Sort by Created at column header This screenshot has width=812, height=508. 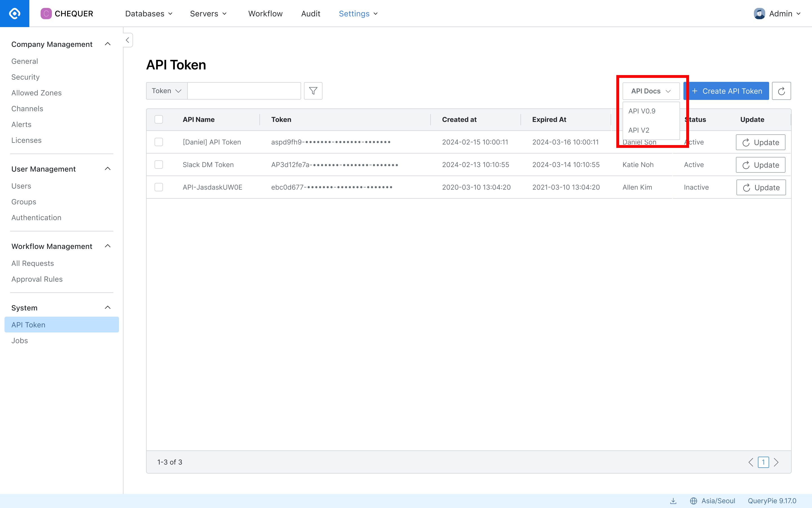[x=459, y=119]
